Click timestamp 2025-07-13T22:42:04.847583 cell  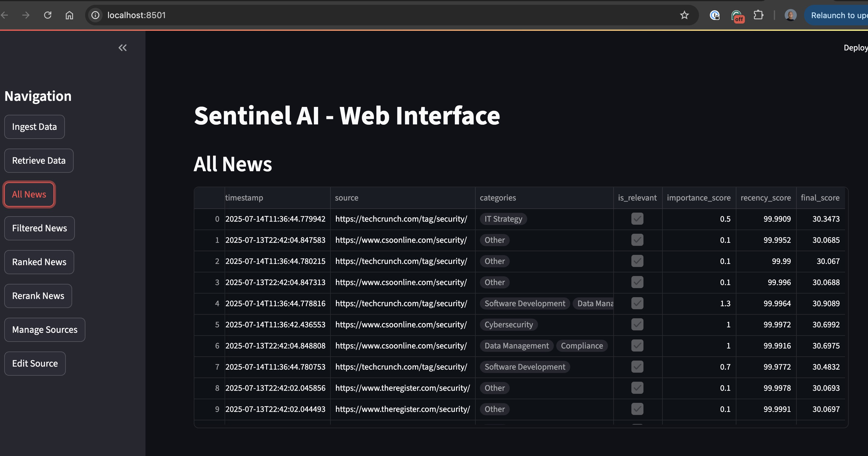coord(278,240)
